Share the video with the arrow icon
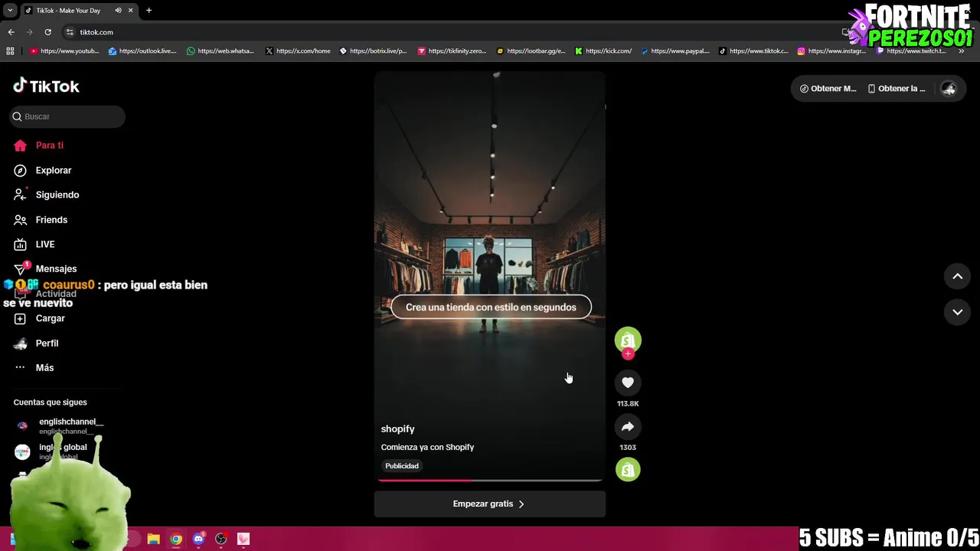The width and height of the screenshot is (980, 551). pos(628,427)
